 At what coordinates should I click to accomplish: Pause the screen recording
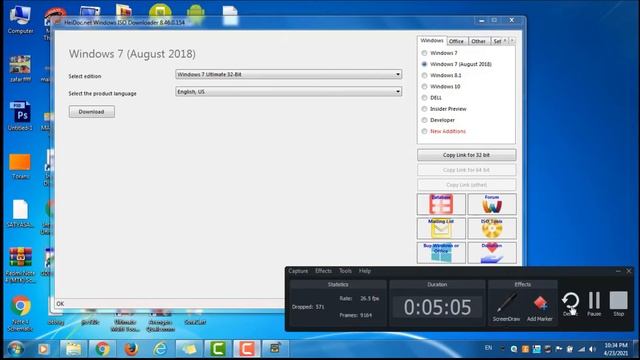click(x=594, y=304)
